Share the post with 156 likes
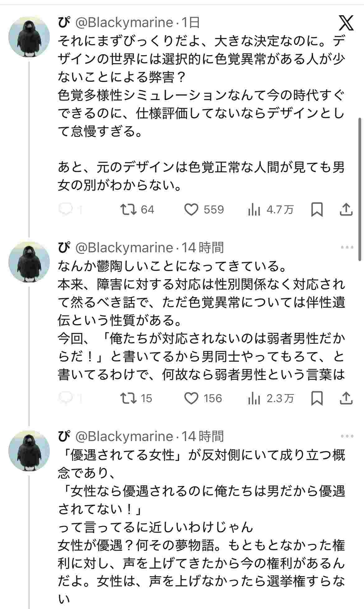The width and height of the screenshot is (364, 609). pos(346,398)
